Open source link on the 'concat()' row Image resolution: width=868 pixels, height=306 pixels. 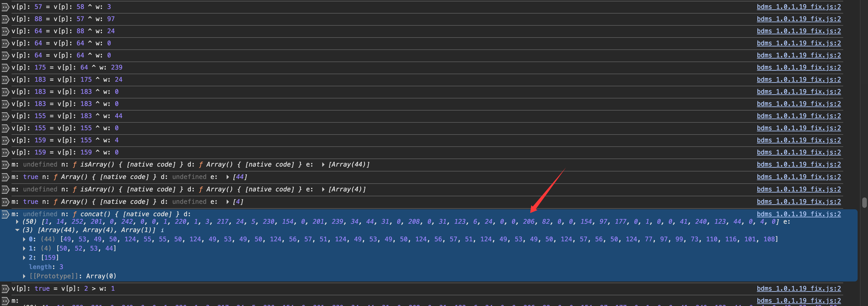798,214
